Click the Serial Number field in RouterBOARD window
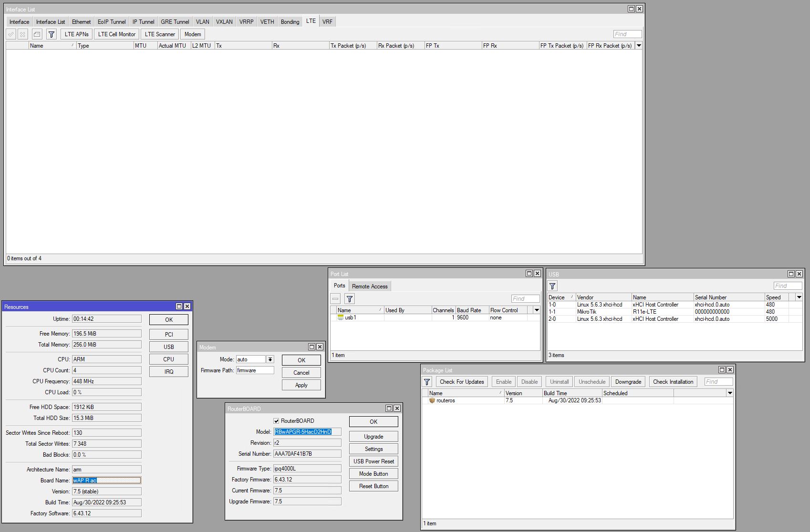 click(x=308, y=454)
